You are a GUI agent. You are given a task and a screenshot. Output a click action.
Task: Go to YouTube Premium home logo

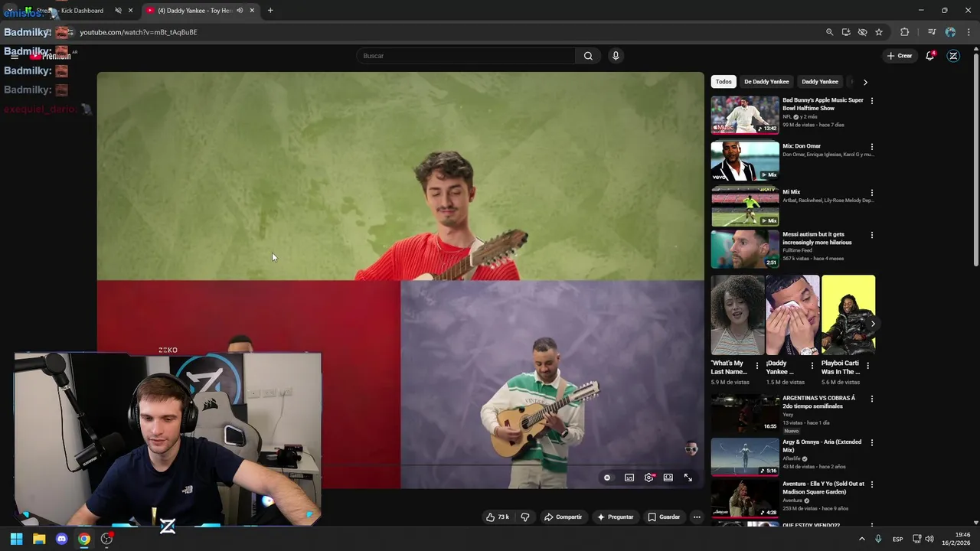[x=51, y=56]
